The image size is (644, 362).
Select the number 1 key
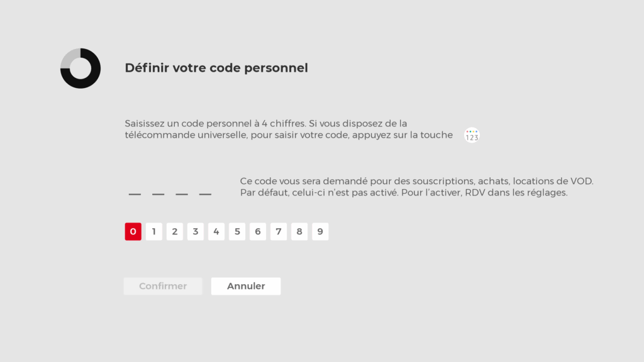pos(154,232)
